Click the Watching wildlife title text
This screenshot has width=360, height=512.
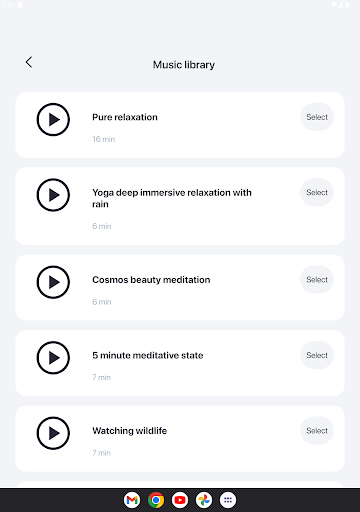130,431
